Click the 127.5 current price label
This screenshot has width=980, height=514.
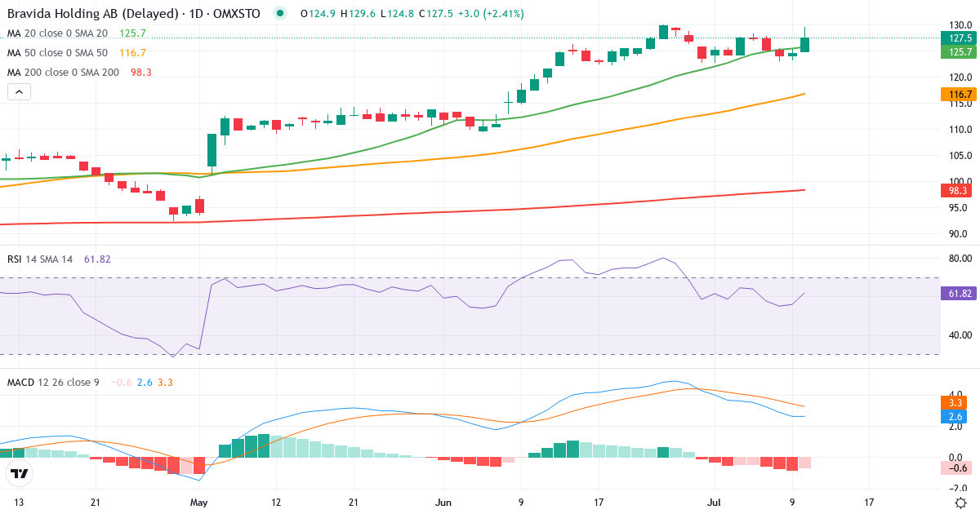click(957, 38)
